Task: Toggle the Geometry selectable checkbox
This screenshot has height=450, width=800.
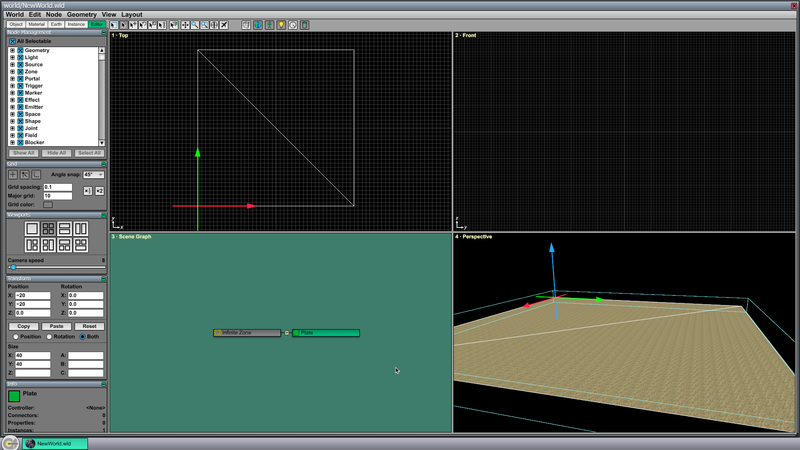Action: 20,51
